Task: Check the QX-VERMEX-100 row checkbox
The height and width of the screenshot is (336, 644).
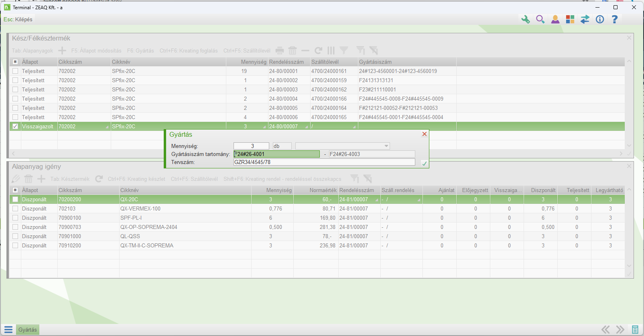Action: point(15,208)
